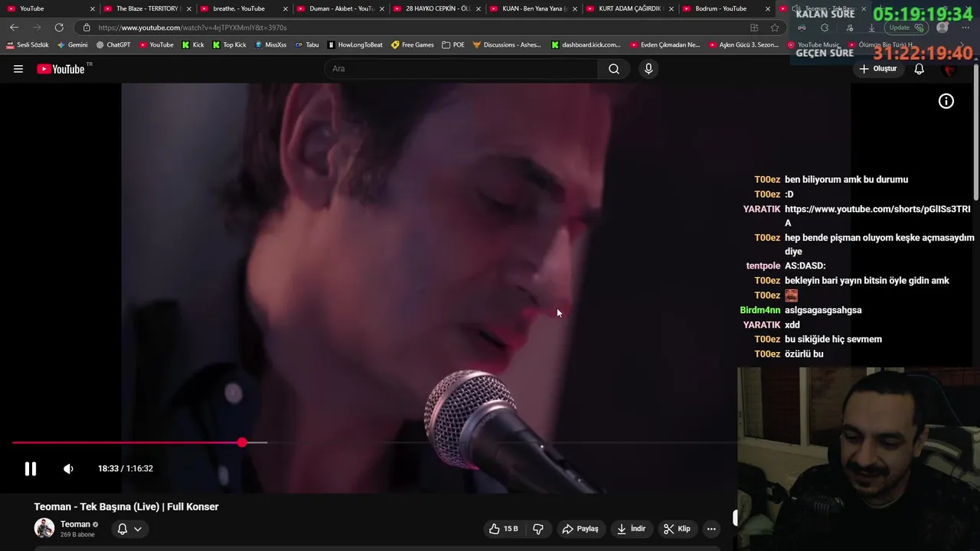Click the search magnifier button
This screenshot has width=980, height=551.
614,69
